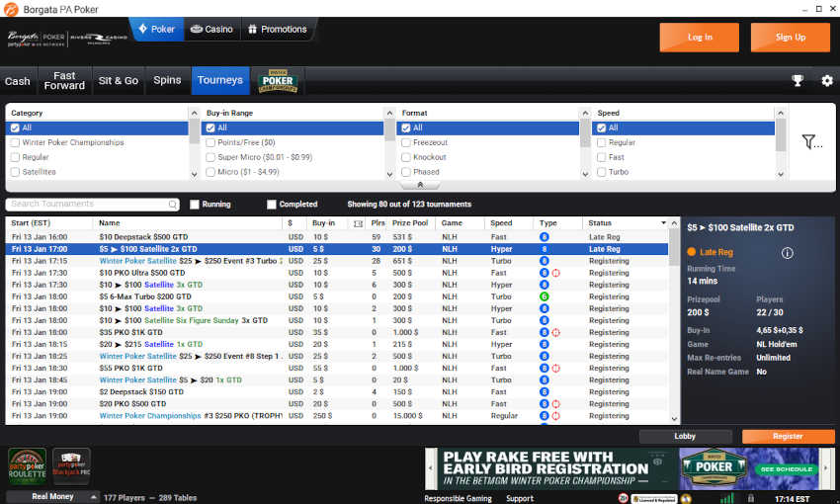The height and width of the screenshot is (504, 840).
Task: Click the licensed and regulated badge
Action: coord(654,499)
